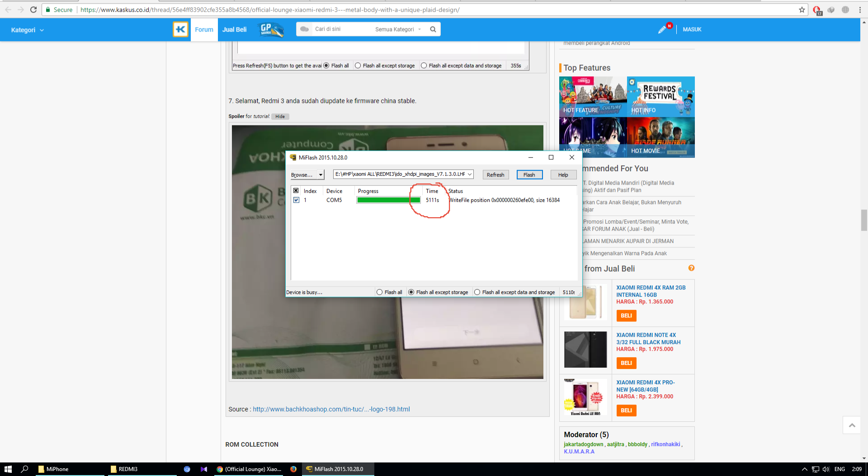
Task: Click the Cari di sini search field
Action: pos(341,29)
